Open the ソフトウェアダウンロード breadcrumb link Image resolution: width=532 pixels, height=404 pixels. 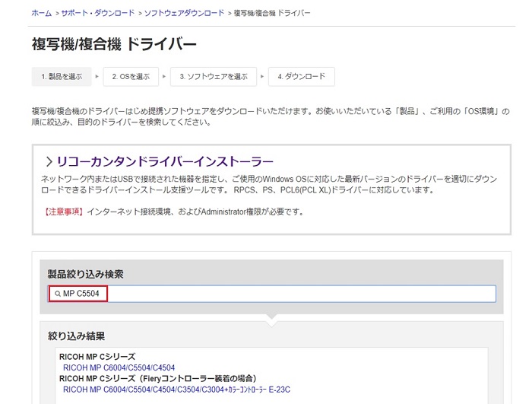coord(184,13)
